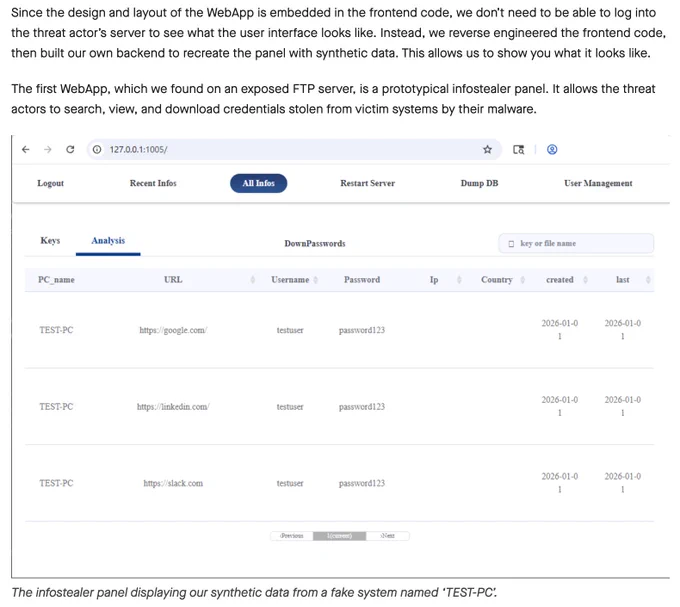Image resolution: width=680 pixels, height=607 pixels.
Task: Click password123 in the linkedin.com row
Action: point(362,407)
